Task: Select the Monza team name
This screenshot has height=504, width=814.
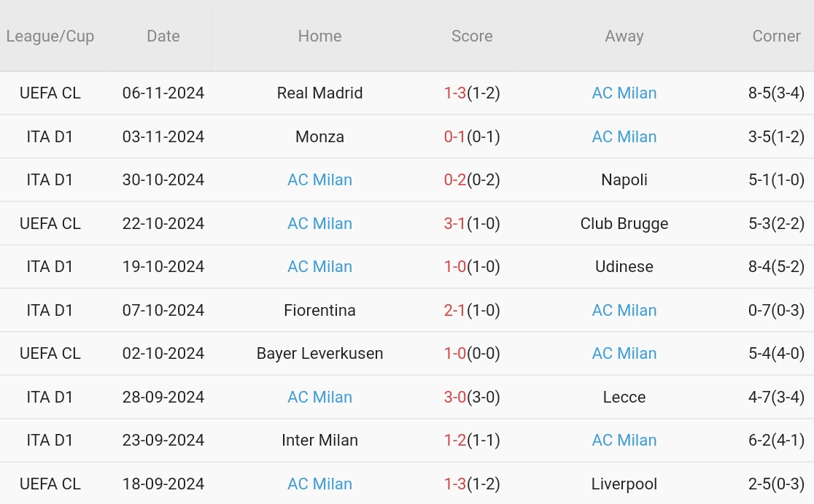Action: [319, 136]
